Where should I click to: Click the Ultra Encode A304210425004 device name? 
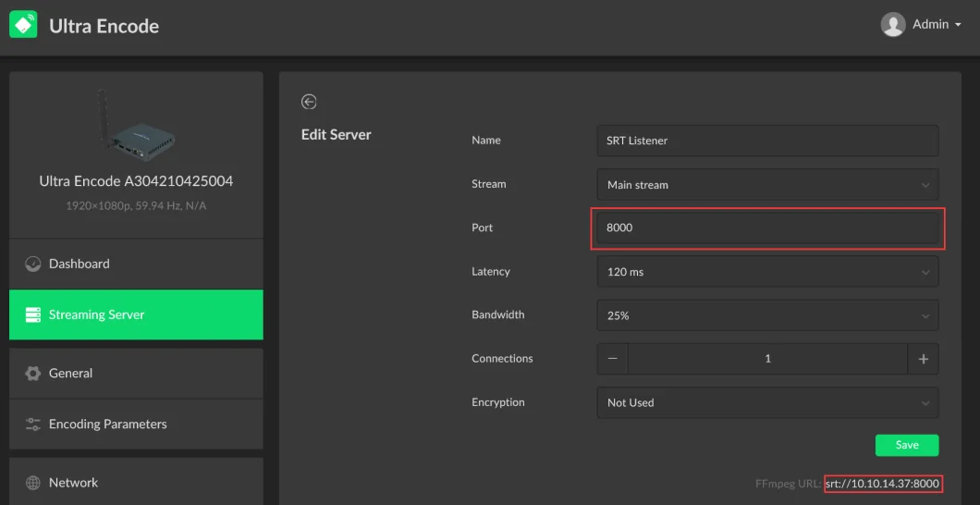point(136,181)
